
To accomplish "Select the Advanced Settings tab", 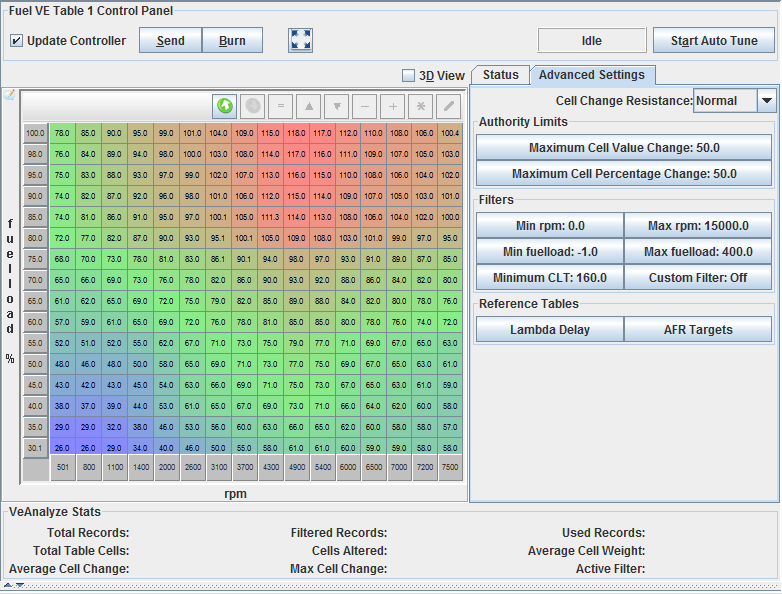I will 592,75.
